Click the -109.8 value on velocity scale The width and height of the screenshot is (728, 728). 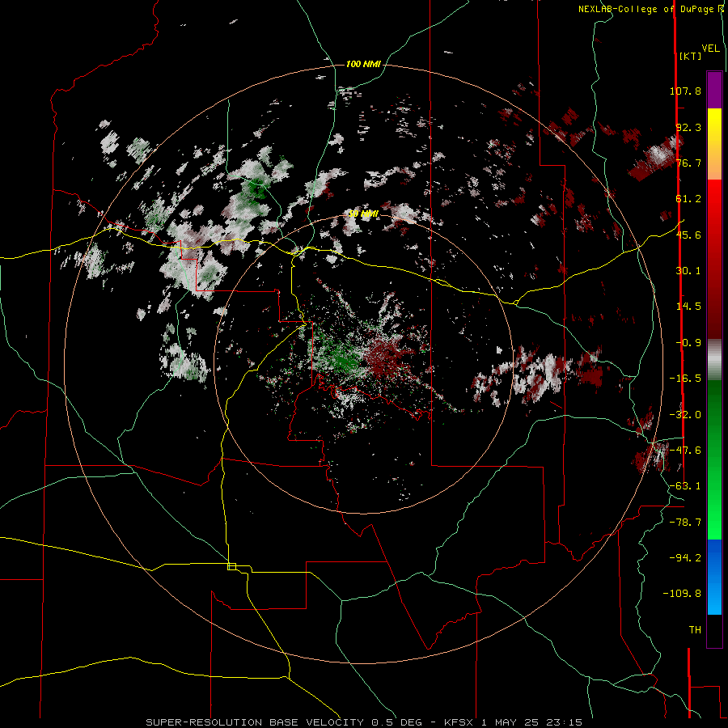point(682,594)
